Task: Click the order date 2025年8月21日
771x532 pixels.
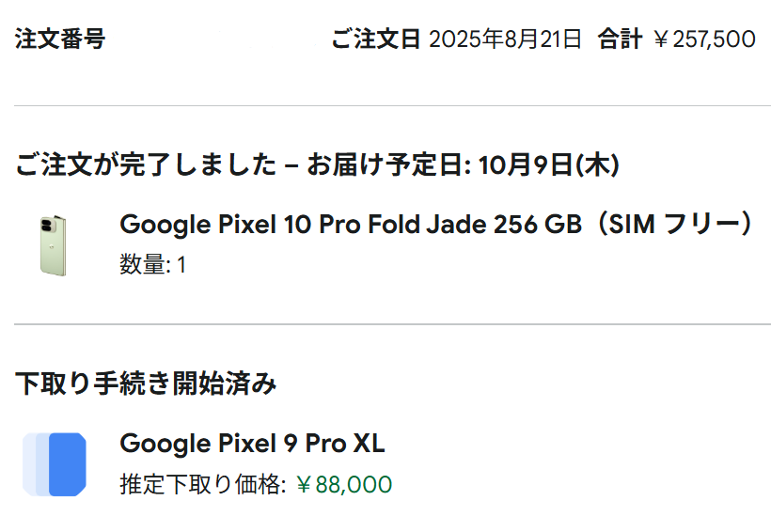Action: pos(506,39)
